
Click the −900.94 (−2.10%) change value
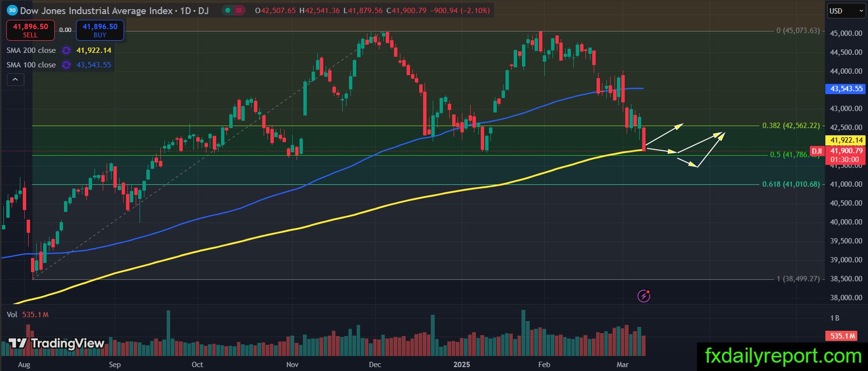[x=460, y=10]
